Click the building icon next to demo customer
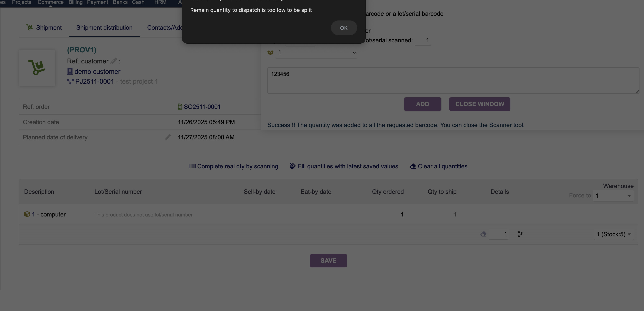This screenshot has height=311, width=644. (70, 71)
